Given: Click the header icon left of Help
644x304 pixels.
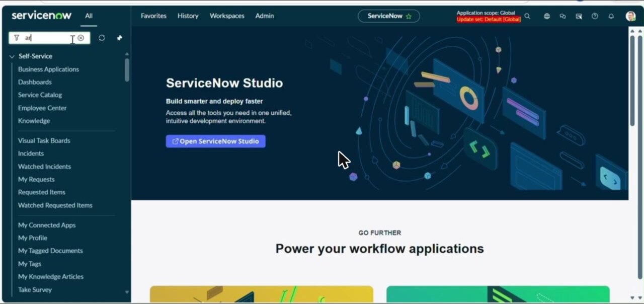Looking at the screenshot, I should click(579, 16).
